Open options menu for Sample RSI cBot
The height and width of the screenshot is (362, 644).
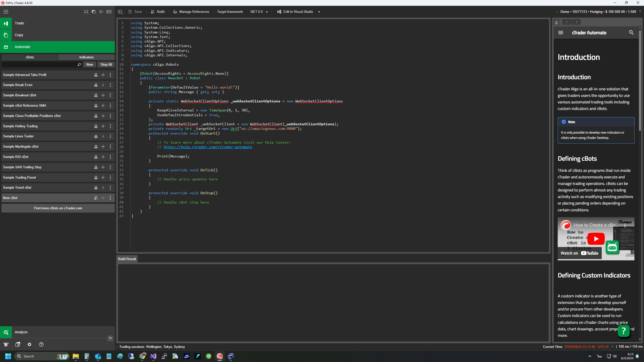coord(110,157)
